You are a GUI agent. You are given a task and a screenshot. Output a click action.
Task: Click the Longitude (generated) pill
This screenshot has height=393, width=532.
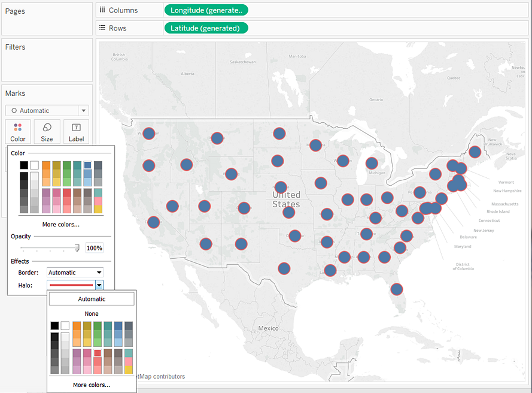click(206, 10)
